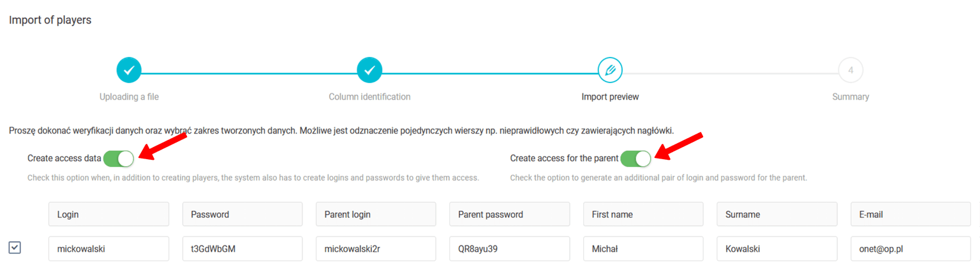This screenshot has width=980, height=264.
Task: Click the Summary step number 4 circle
Action: point(850,70)
